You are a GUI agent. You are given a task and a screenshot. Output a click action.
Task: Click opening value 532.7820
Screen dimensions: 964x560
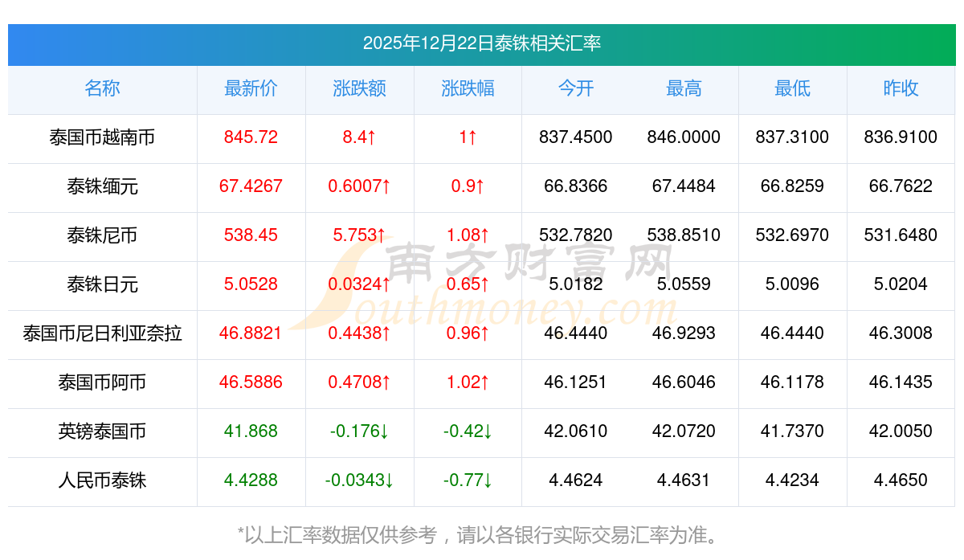[x=576, y=236]
